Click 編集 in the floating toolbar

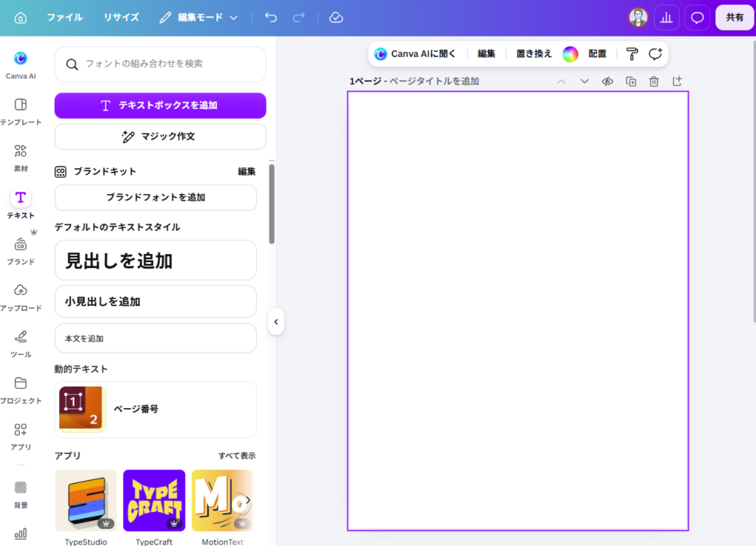pyautogui.click(x=486, y=53)
